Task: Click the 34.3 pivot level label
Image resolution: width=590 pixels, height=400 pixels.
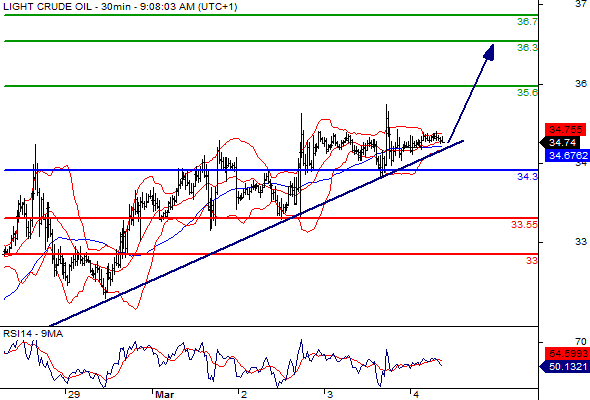Action: pyautogui.click(x=527, y=176)
